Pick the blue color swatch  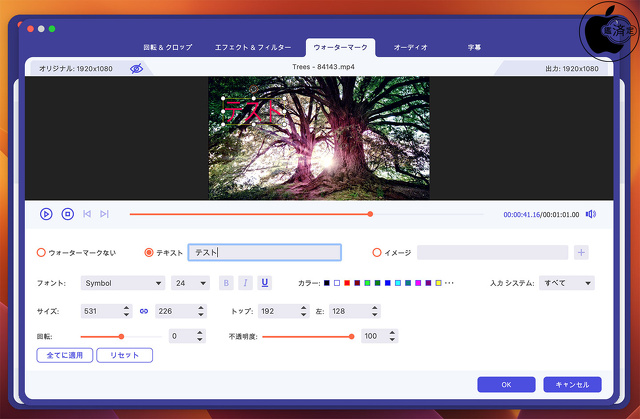coord(388,283)
